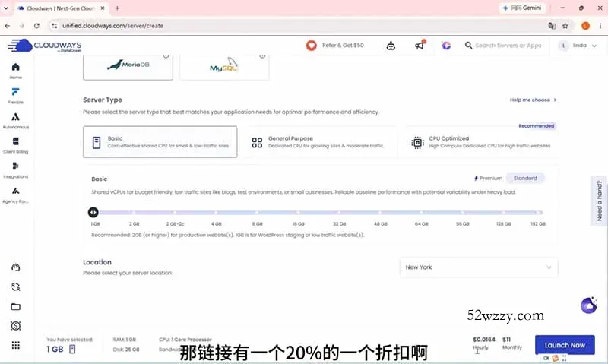
Task: Click the Search Servers or Apps field
Action: 508,46
